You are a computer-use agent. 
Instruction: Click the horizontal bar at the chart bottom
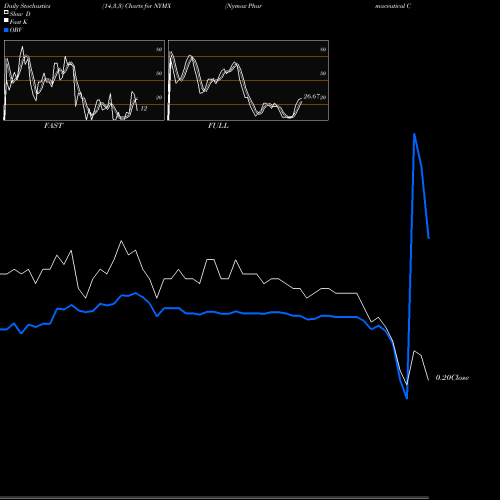coord(214,497)
